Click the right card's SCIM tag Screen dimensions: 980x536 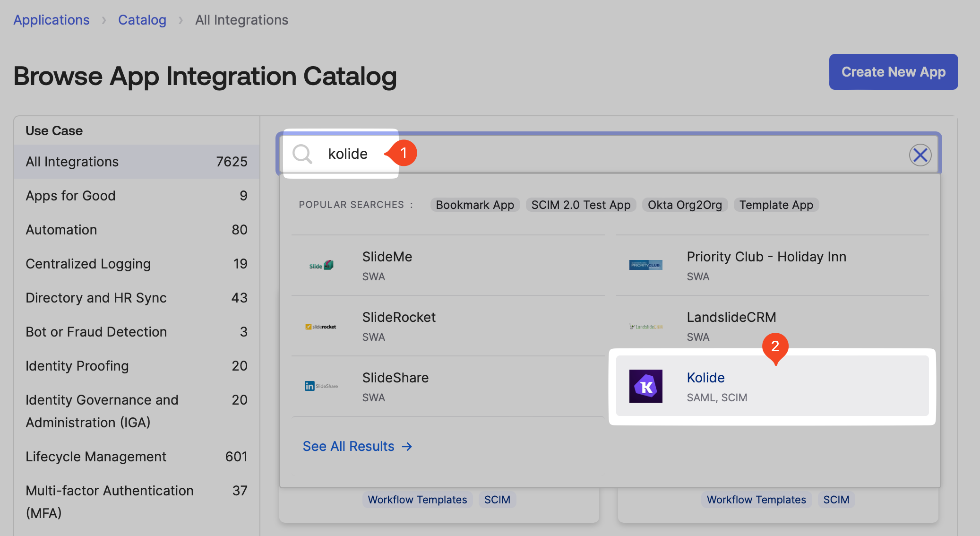point(836,500)
